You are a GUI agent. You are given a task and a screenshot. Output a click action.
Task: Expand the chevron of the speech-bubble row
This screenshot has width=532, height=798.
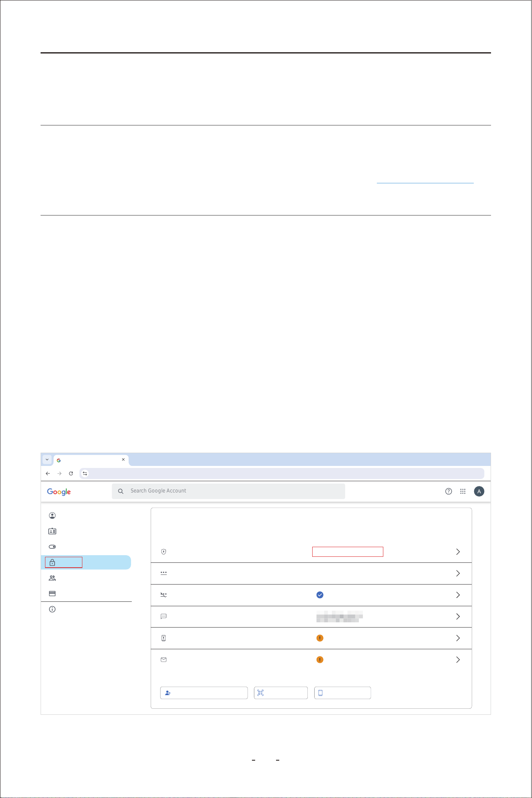pyautogui.click(x=458, y=616)
